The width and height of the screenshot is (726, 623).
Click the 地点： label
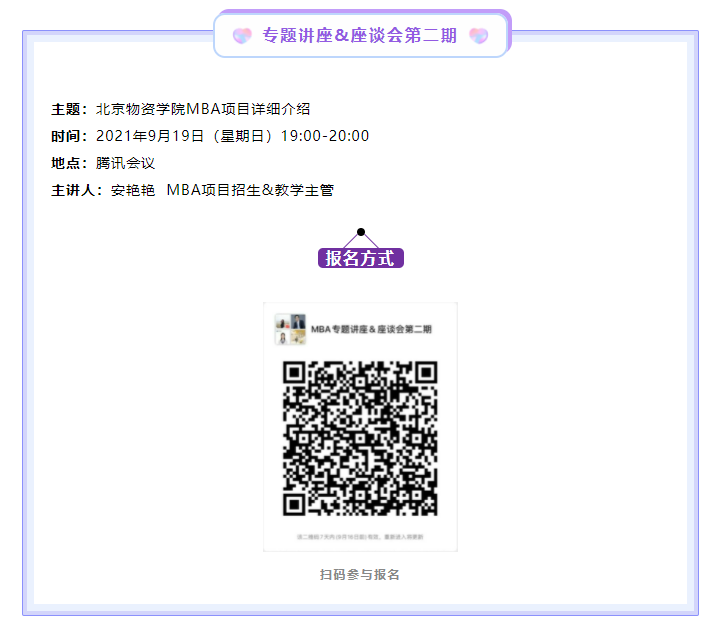coord(69,163)
